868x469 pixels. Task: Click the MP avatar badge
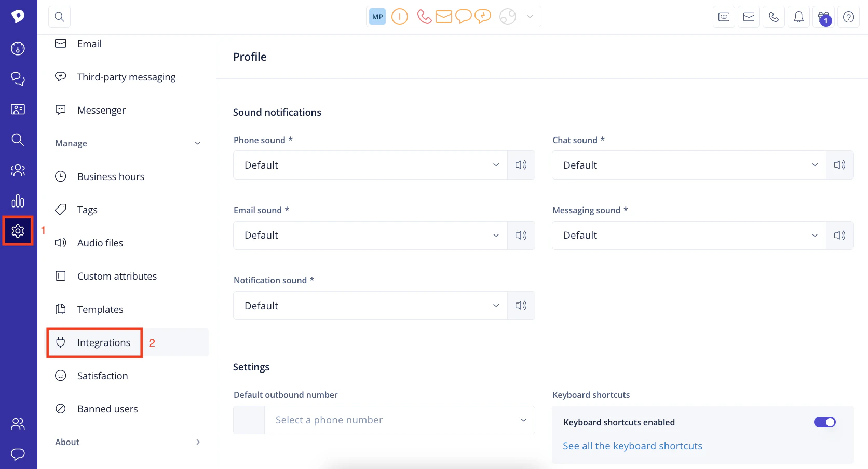click(x=377, y=17)
